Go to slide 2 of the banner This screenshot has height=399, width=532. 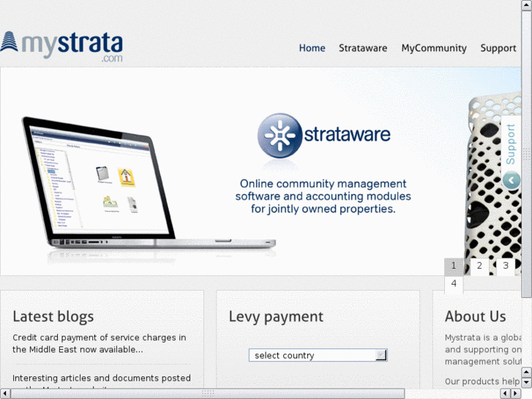[479, 266]
